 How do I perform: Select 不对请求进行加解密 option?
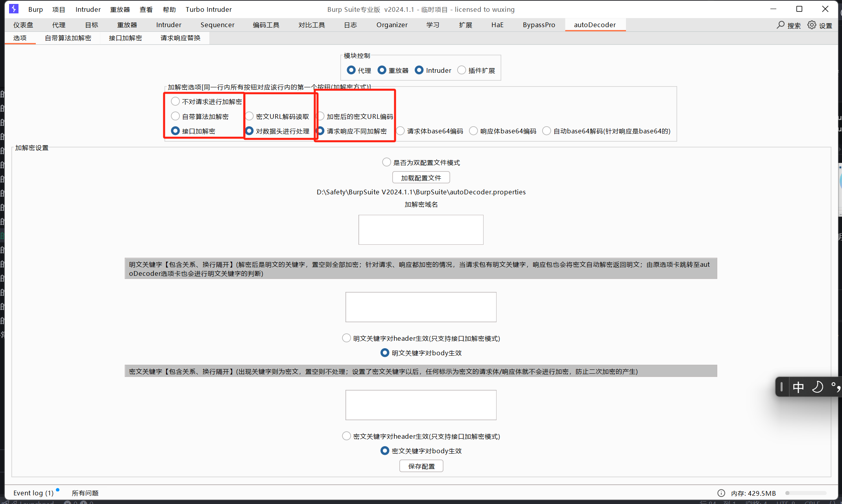(175, 102)
